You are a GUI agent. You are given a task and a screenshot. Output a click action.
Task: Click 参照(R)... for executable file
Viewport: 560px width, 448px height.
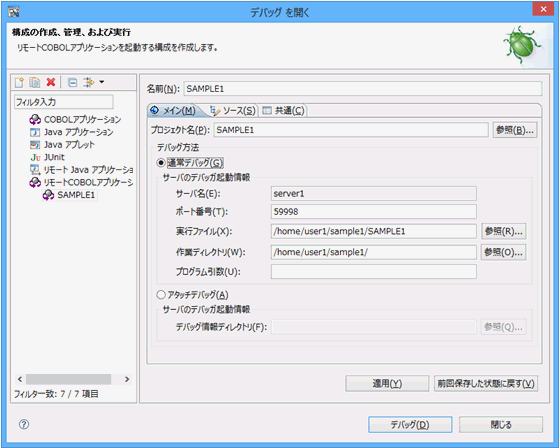(x=504, y=232)
